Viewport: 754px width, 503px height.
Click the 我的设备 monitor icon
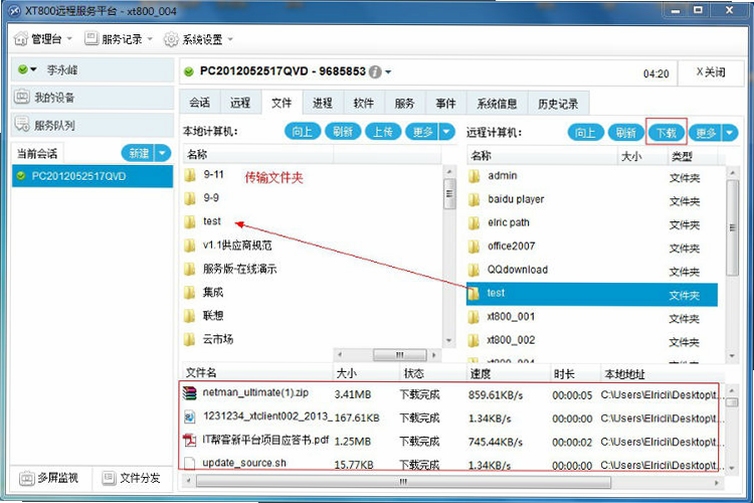tap(22, 97)
